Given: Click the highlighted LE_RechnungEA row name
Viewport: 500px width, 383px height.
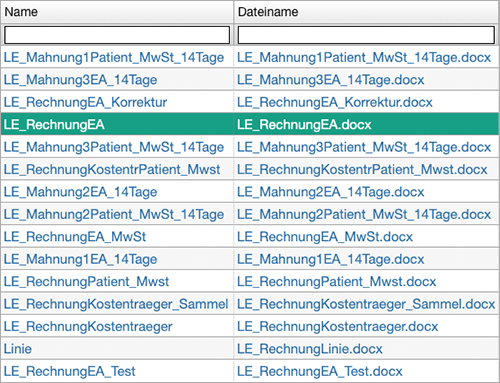Looking at the screenshot, I should [54, 125].
